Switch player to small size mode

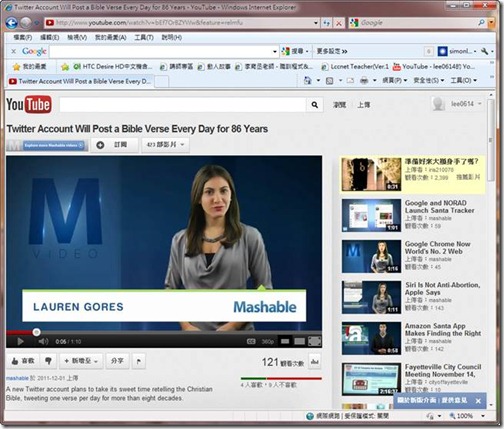[x=285, y=341]
